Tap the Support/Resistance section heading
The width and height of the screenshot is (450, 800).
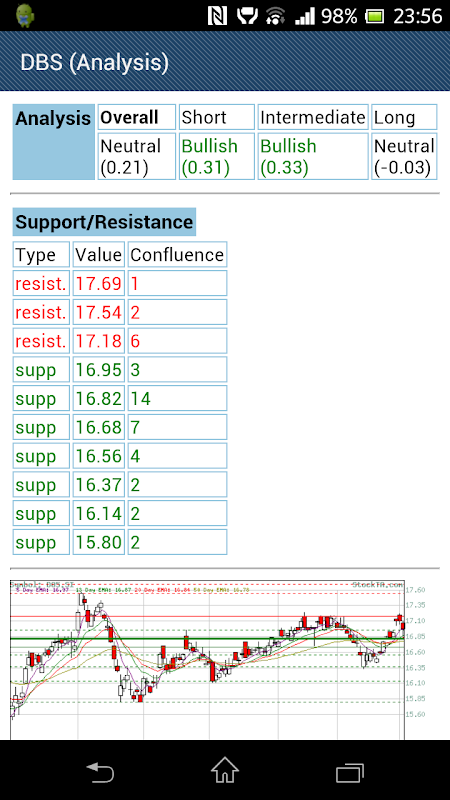click(x=104, y=222)
